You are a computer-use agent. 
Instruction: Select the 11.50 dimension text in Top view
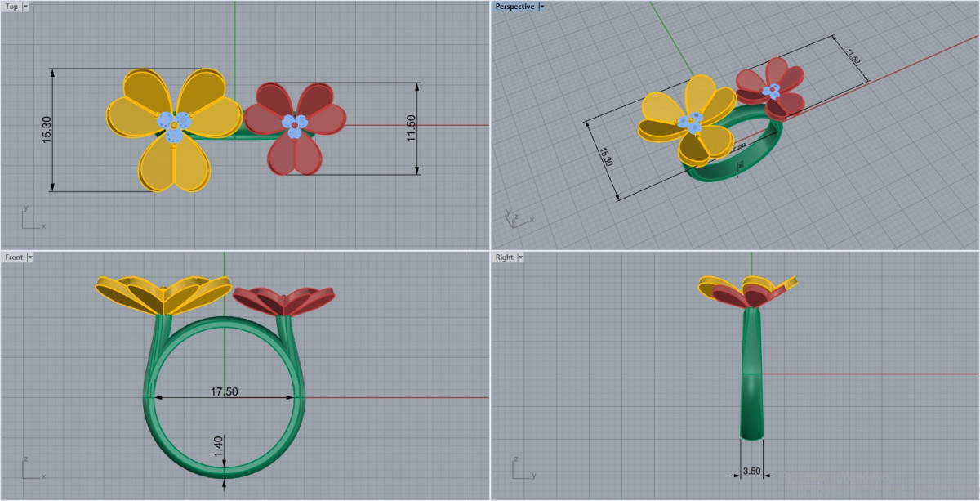click(411, 128)
